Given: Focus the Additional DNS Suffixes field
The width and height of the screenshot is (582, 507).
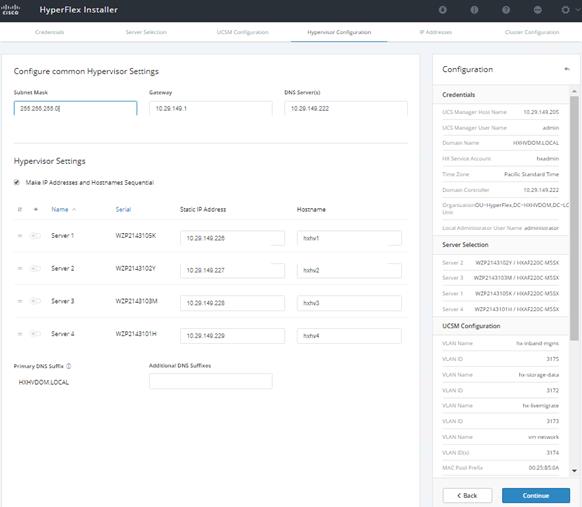Looking at the screenshot, I should [x=211, y=381].
